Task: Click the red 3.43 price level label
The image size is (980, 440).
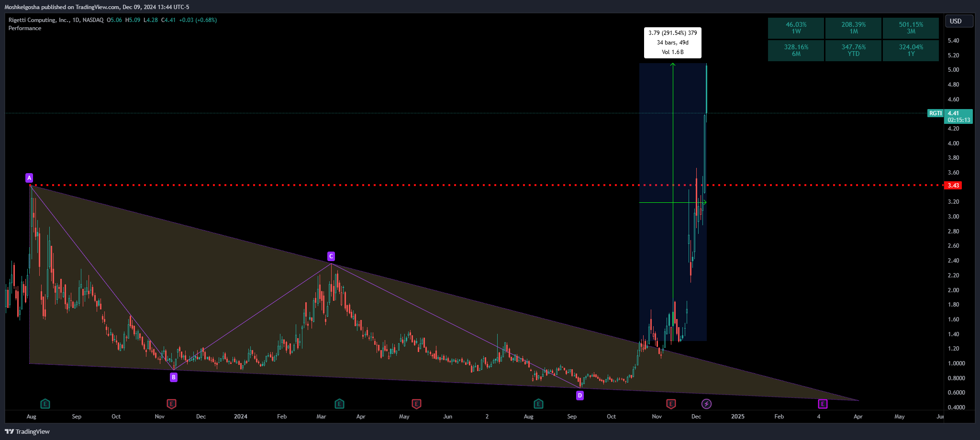Action: [953, 185]
